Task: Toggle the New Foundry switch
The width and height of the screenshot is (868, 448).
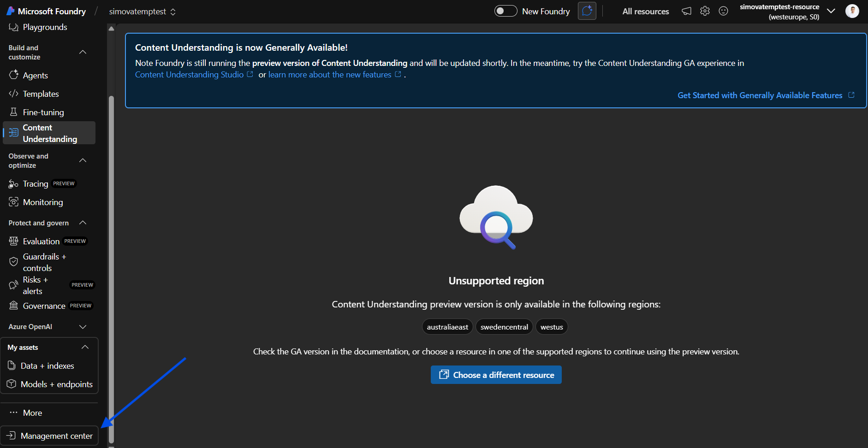Action: [x=505, y=11]
